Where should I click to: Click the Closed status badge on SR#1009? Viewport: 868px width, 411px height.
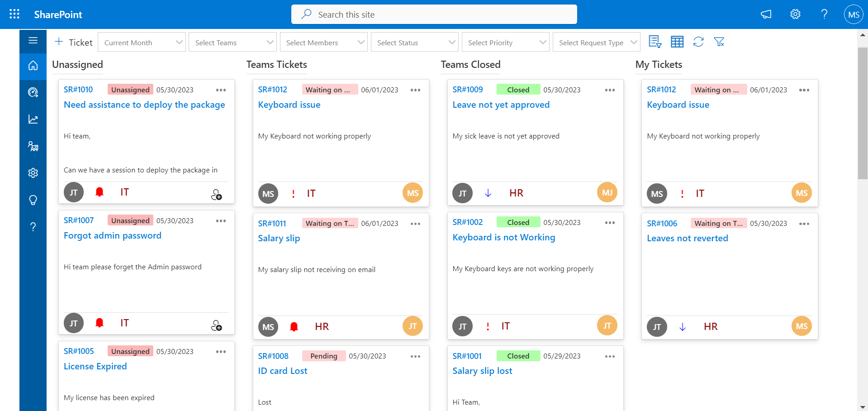518,90
